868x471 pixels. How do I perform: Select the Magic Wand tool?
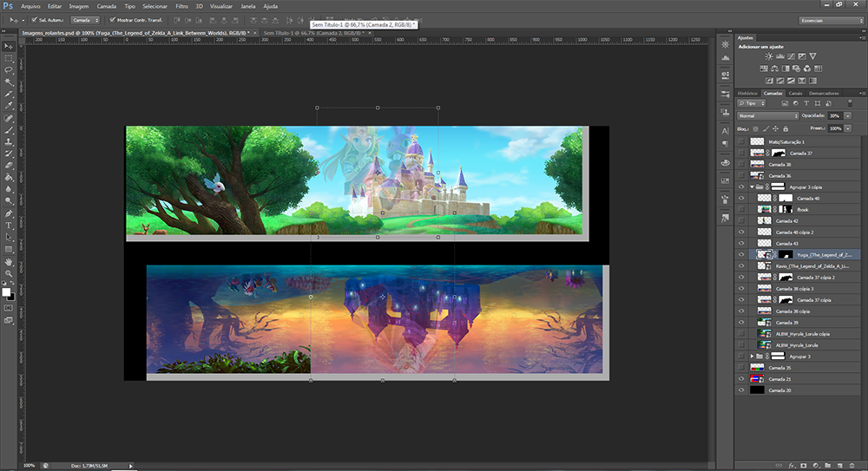[9, 82]
